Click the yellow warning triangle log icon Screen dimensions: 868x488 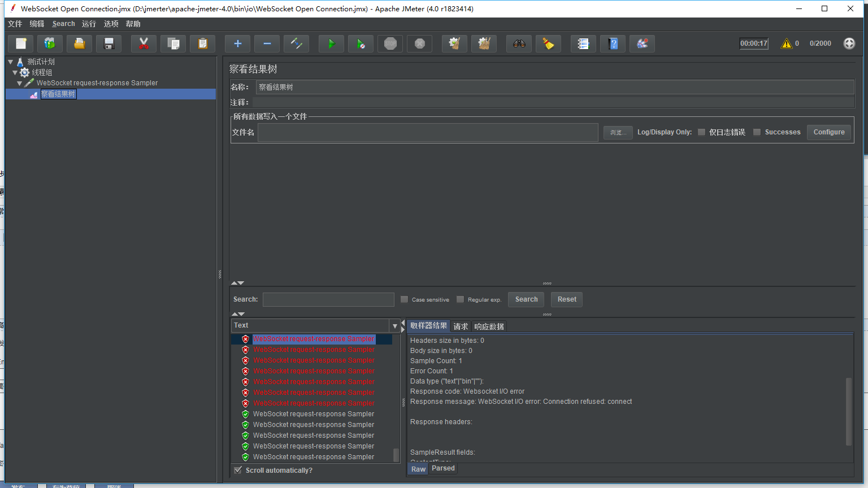click(x=786, y=43)
